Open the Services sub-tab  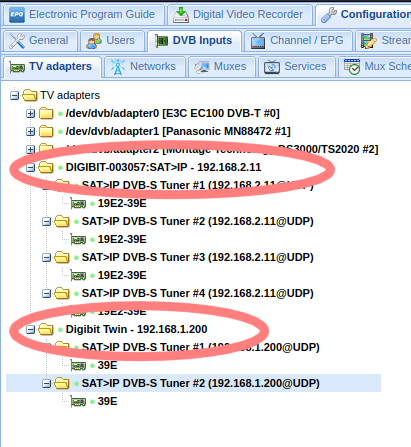click(x=297, y=67)
